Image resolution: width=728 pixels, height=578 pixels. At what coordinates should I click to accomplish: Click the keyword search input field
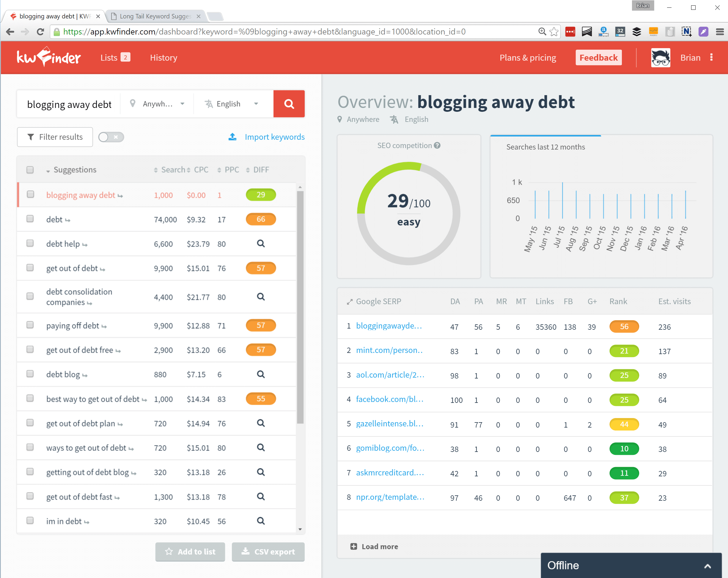pos(69,104)
